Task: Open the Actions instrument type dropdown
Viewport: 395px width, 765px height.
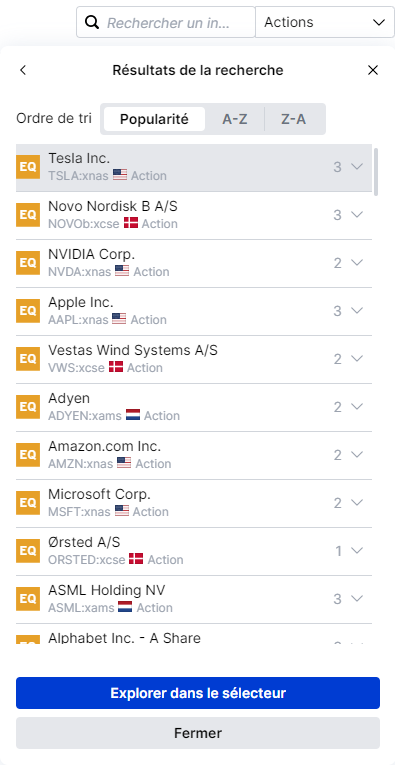Action: (x=325, y=22)
